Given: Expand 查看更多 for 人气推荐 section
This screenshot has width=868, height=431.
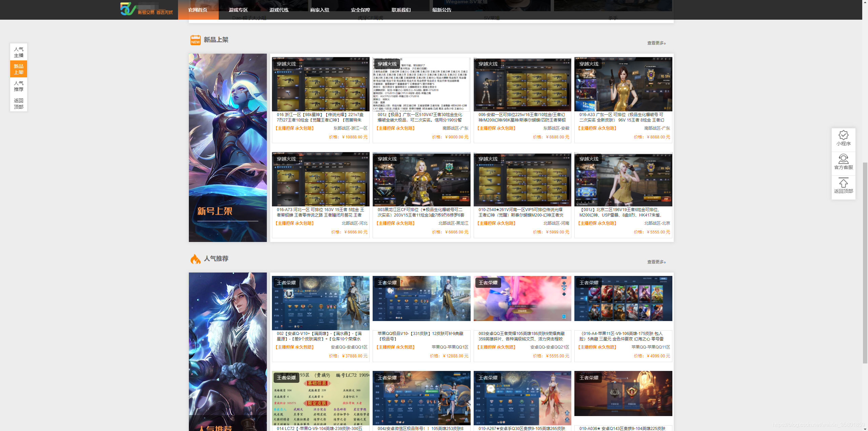Looking at the screenshot, I should tap(656, 262).
